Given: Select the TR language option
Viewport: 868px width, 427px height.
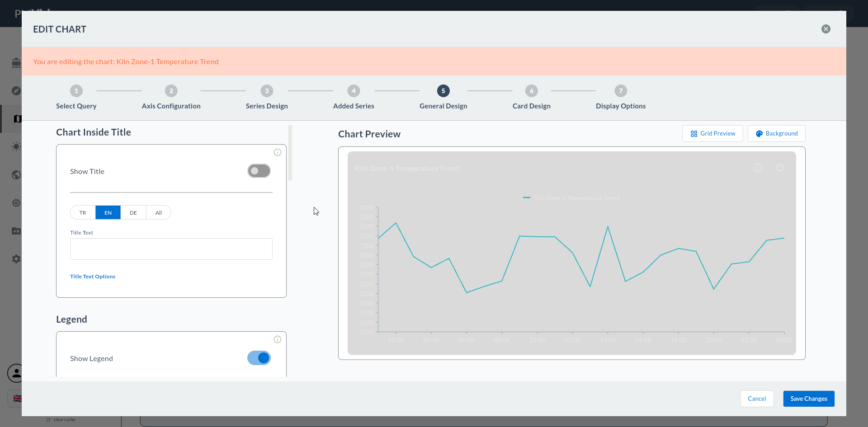Looking at the screenshot, I should pyautogui.click(x=83, y=212).
